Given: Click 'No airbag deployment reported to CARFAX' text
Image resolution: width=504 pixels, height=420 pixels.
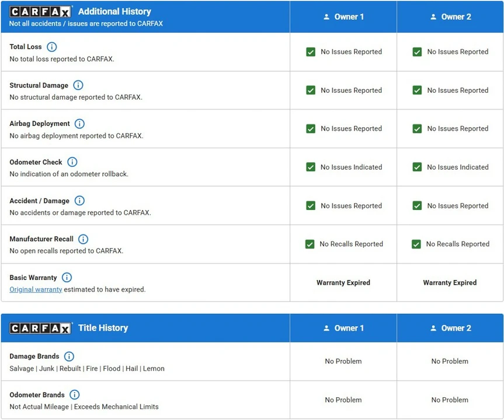Looking at the screenshot, I should pyautogui.click(x=77, y=136).
